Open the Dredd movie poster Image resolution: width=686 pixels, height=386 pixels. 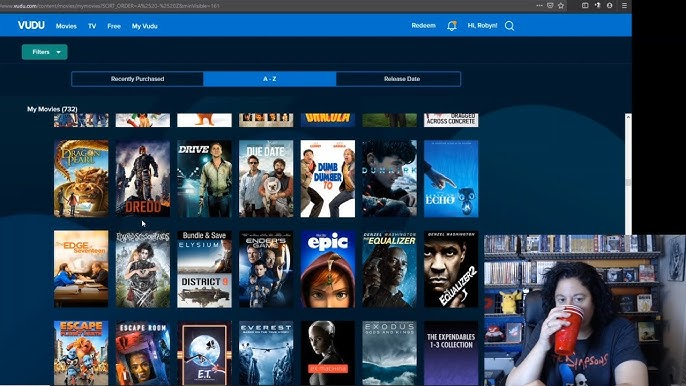pos(143,179)
